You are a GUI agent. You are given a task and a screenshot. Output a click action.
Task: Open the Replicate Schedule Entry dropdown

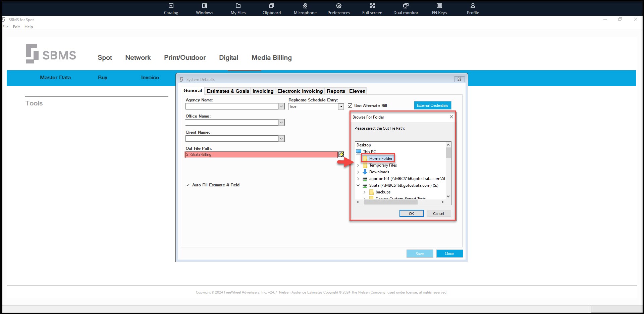341,106
